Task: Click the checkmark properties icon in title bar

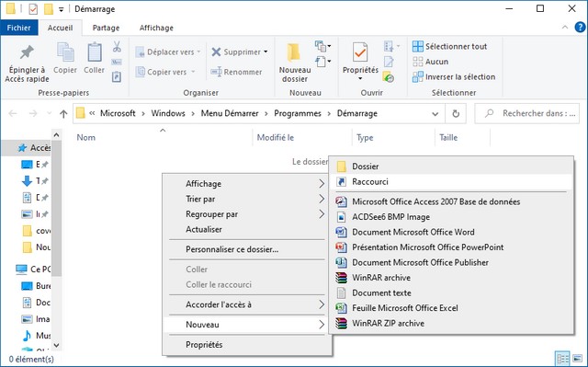Action: (x=33, y=8)
